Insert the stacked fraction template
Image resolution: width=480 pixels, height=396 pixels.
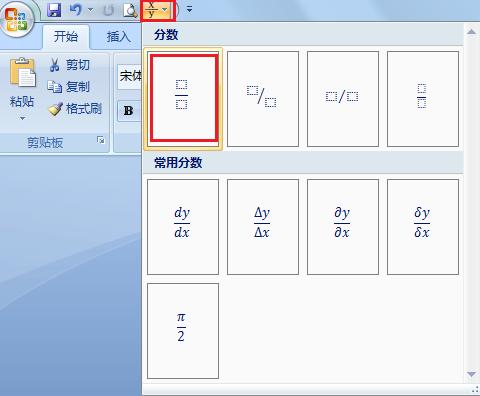183,99
